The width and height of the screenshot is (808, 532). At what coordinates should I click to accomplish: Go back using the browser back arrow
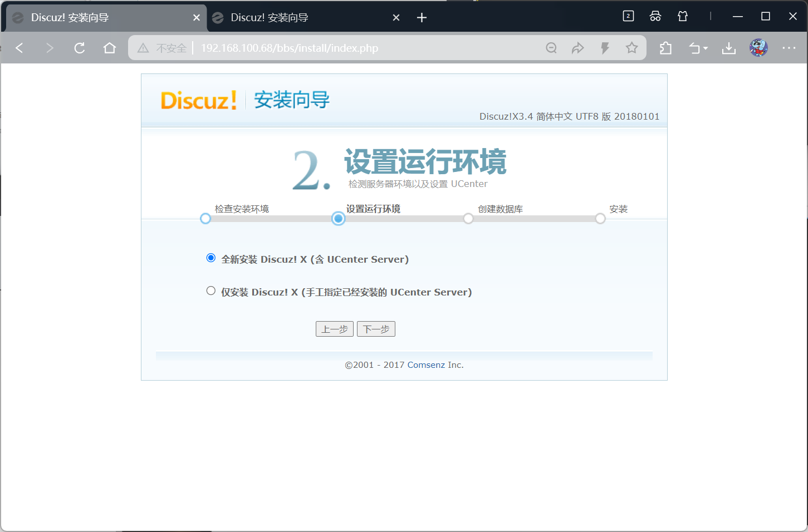19,48
